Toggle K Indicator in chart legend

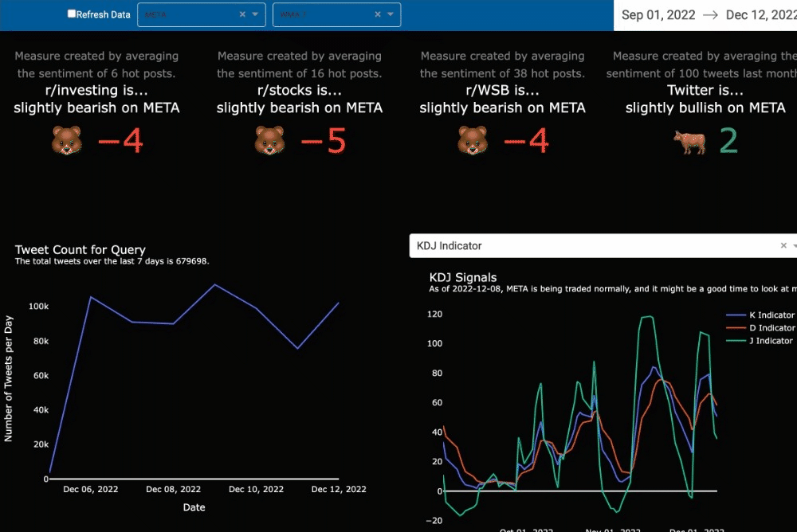pos(760,315)
